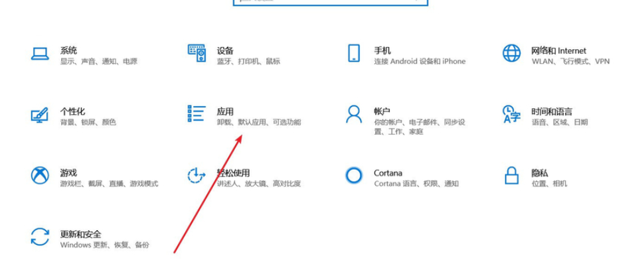Open the 应用 list icon
The image size is (644, 264).
(x=197, y=113)
